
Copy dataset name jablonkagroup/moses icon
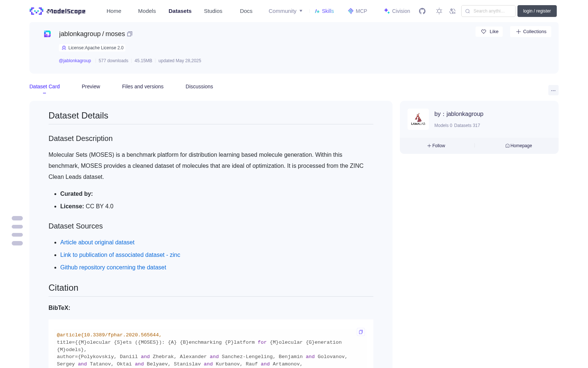click(130, 34)
